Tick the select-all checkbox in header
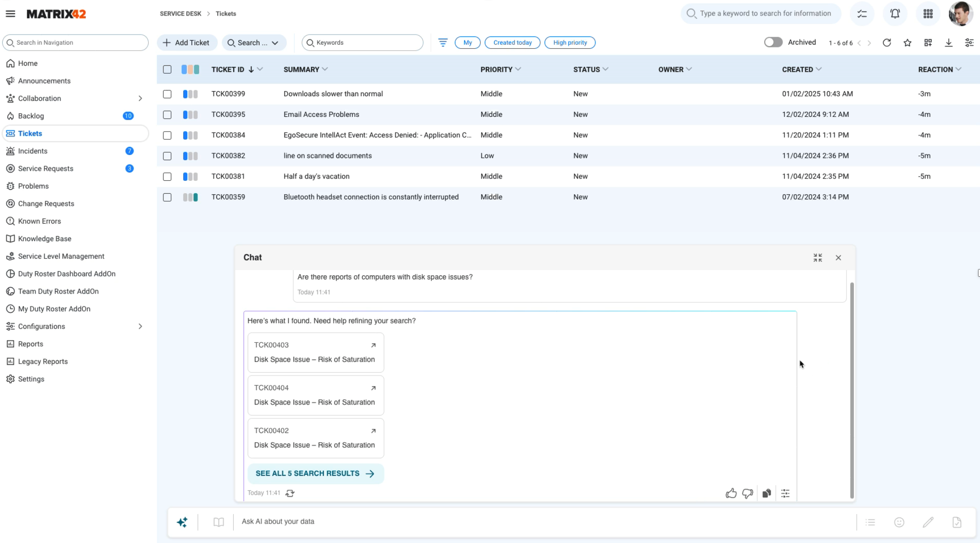The width and height of the screenshot is (980, 543). 167,69
